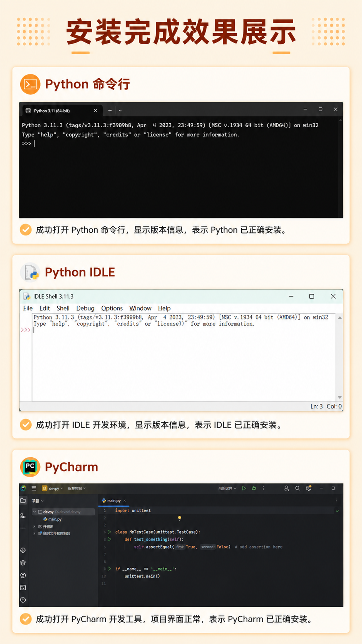Expand the scratches and consoles node
Viewport: 362px width, 644px height.
coord(35,533)
